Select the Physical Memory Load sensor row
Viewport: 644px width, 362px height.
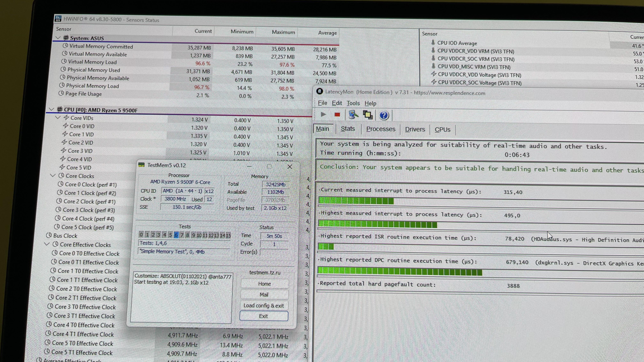pyautogui.click(x=92, y=86)
